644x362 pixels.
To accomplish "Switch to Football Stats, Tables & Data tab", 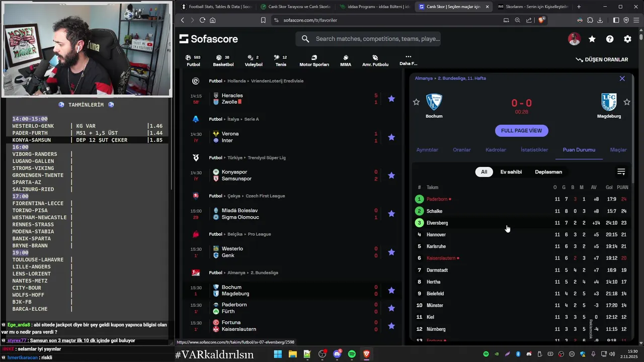I will click(216, 7).
